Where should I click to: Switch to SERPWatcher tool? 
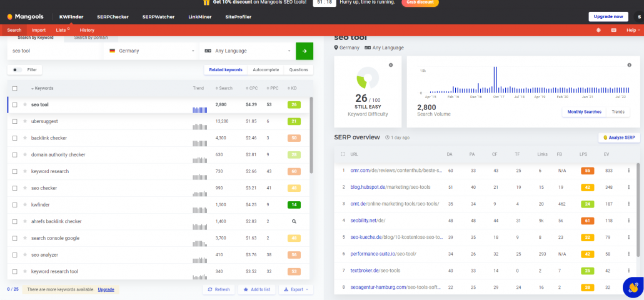(x=158, y=17)
